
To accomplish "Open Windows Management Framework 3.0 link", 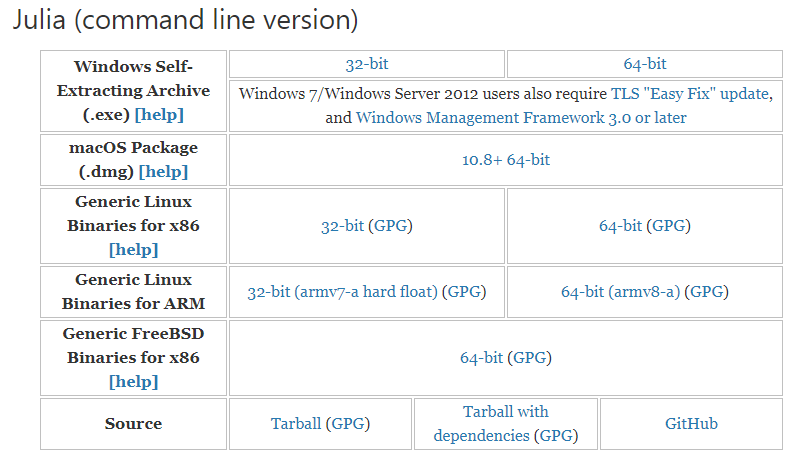I will click(x=520, y=118).
